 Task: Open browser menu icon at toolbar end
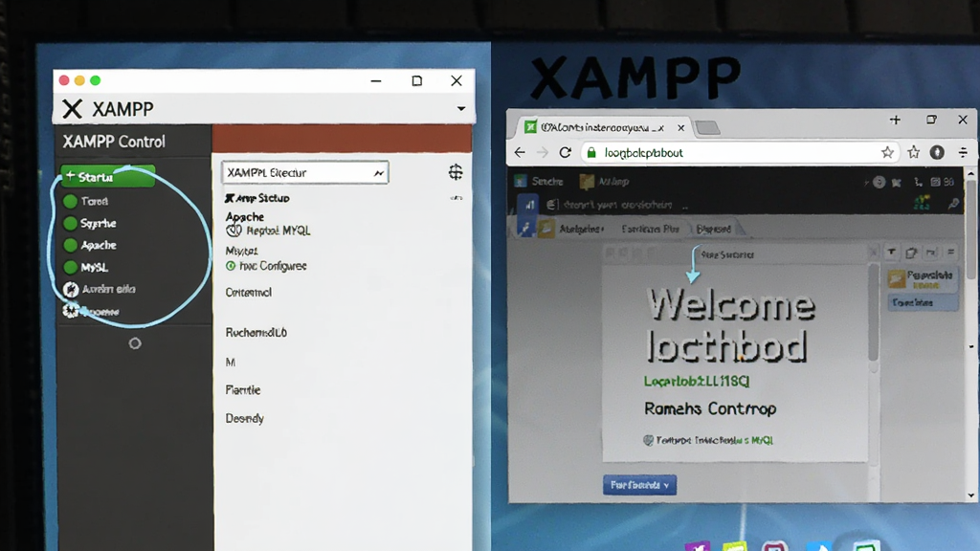pyautogui.click(x=963, y=152)
